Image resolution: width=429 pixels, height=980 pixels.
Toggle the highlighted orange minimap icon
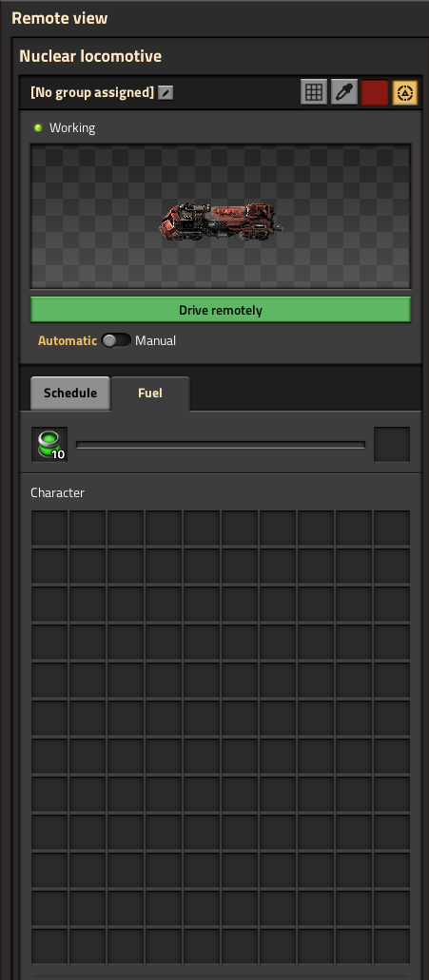point(404,92)
